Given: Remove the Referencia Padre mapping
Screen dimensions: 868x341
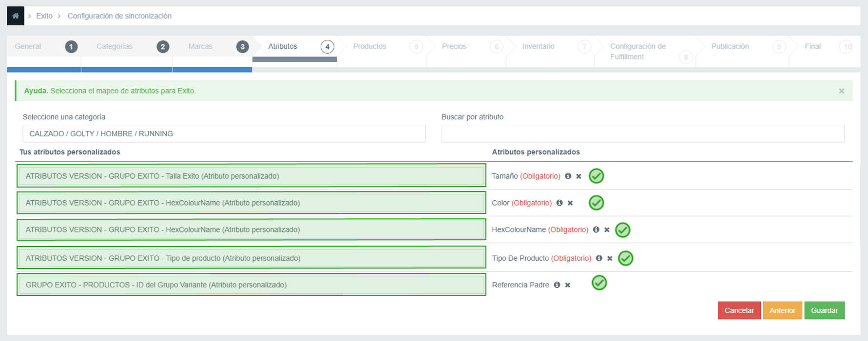Looking at the screenshot, I should (x=568, y=285).
